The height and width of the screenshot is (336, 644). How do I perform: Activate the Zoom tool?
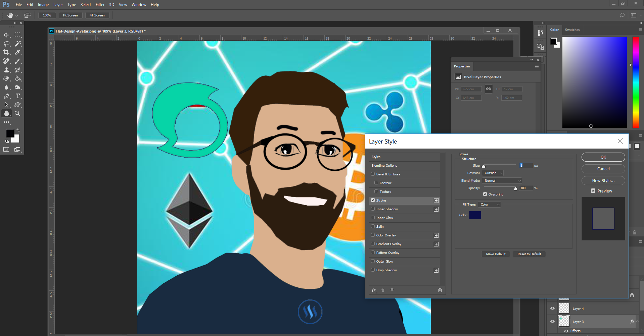pyautogui.click(x=18, y=113)
